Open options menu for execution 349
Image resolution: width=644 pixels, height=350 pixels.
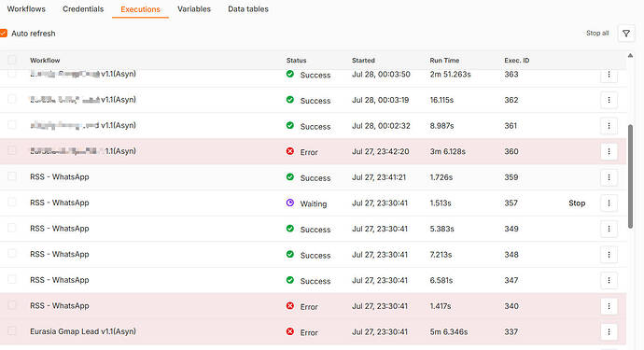609,229
